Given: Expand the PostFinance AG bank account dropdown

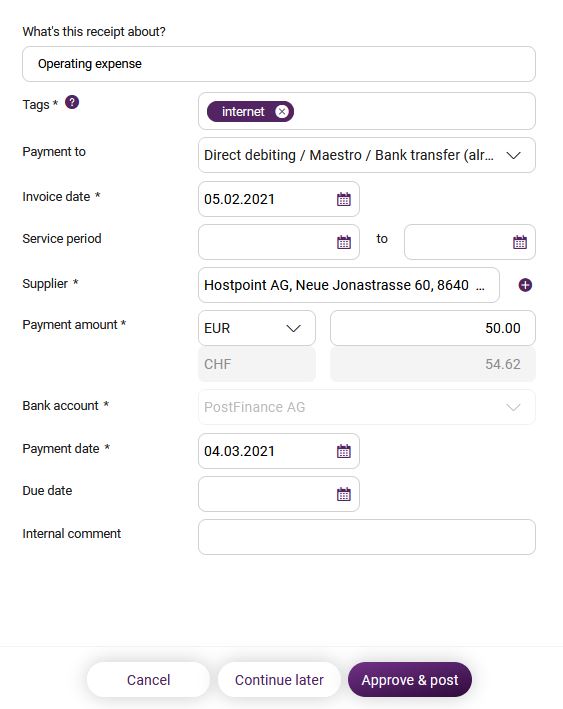Looking at the screenshot, I should click(367, 407).
